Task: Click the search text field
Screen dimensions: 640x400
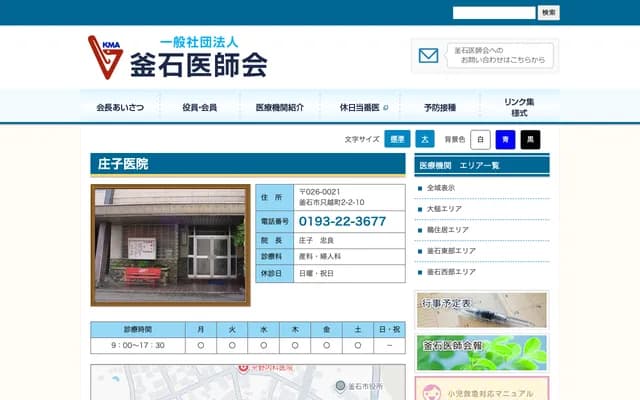Action: (494, 13)
